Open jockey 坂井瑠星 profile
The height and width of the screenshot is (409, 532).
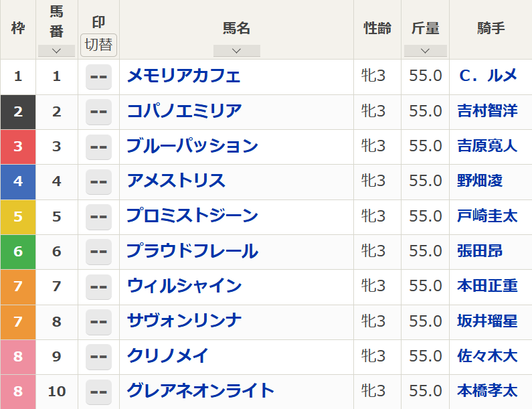(487, 321)
